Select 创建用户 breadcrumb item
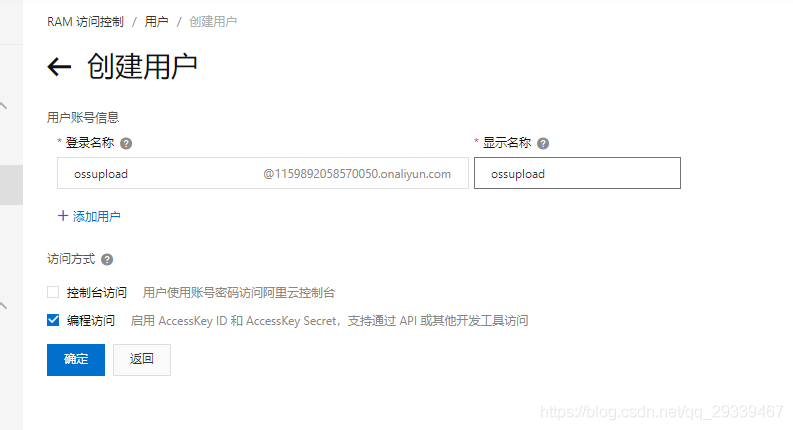The height and width of the screenshot is (430, 793). [x=213, y=22]
